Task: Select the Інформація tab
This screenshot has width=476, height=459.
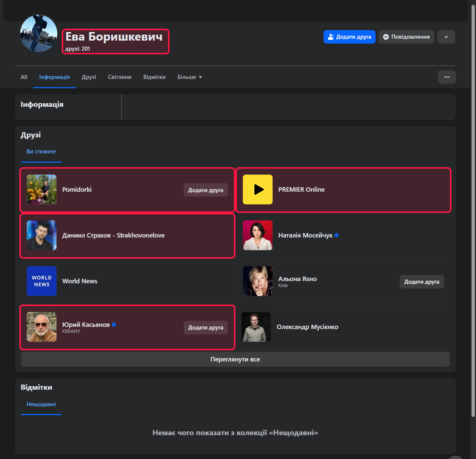Action: click(55, 77)
